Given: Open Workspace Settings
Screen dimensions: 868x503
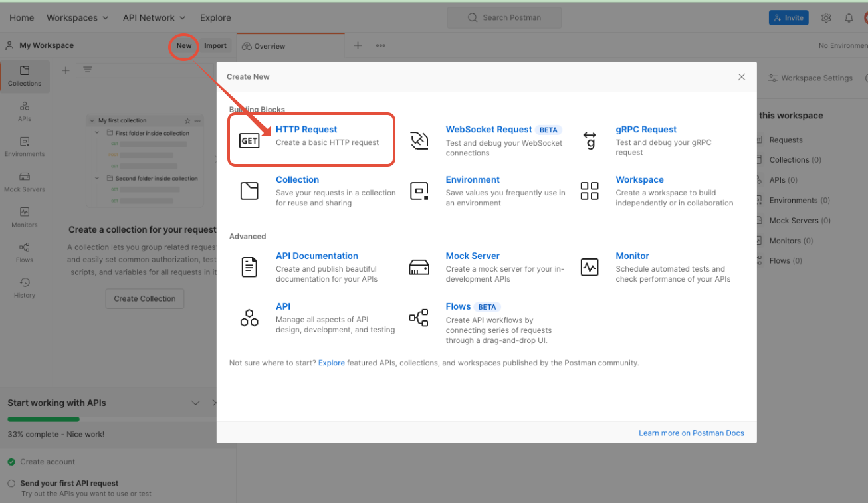Looking at the screenshot, I should tap(810, 78).
